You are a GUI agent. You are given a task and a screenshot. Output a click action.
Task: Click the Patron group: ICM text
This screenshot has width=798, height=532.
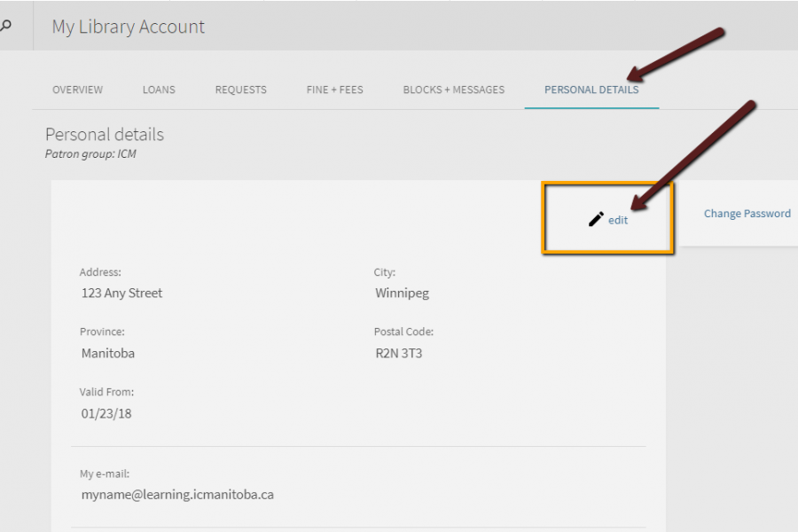[90, 153]
